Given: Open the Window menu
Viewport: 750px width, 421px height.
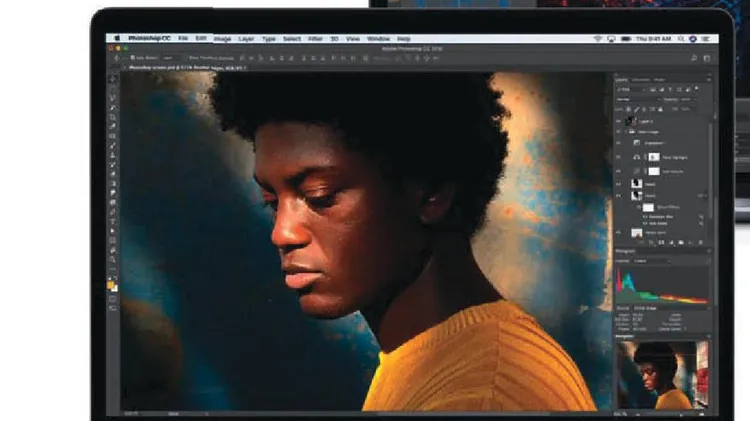Looking at the screenshot, I should pyautogui.click(x=378, y=39).
